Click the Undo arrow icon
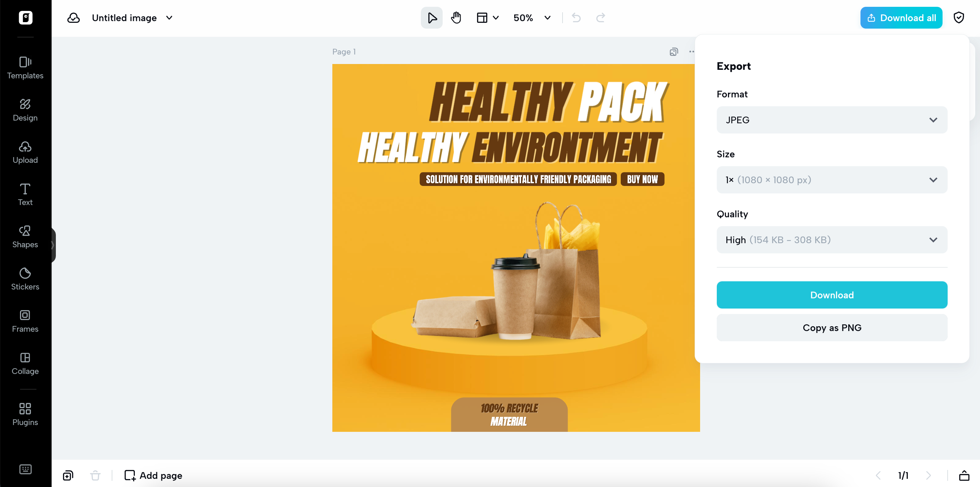 (575, 17)
